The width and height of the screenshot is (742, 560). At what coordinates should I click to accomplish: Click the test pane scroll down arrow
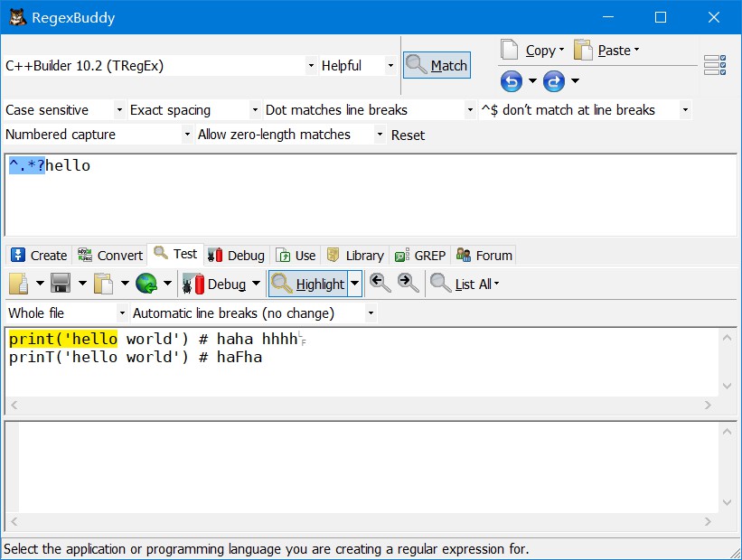click(x=728, y=386)
